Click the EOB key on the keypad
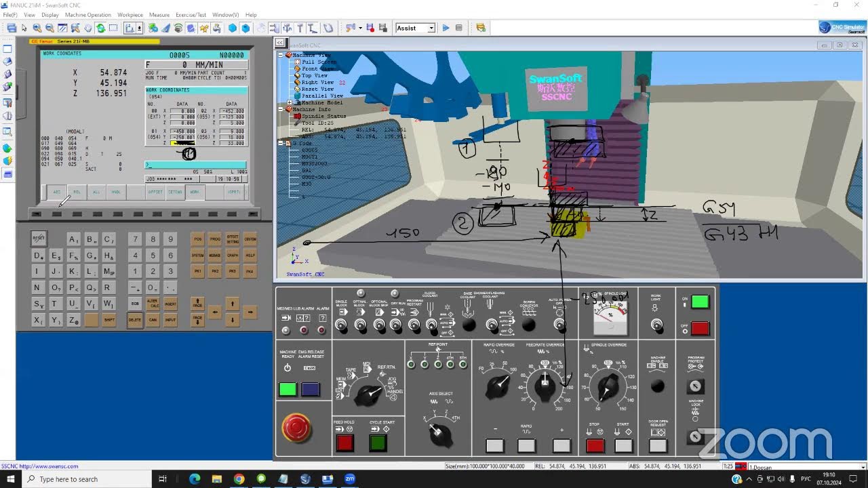 135,303
